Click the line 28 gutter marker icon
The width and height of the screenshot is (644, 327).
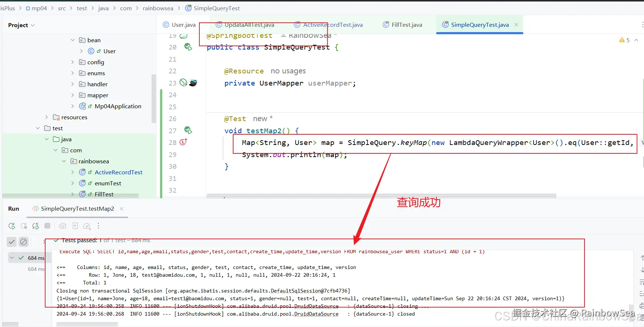click(x=183, y=142)
